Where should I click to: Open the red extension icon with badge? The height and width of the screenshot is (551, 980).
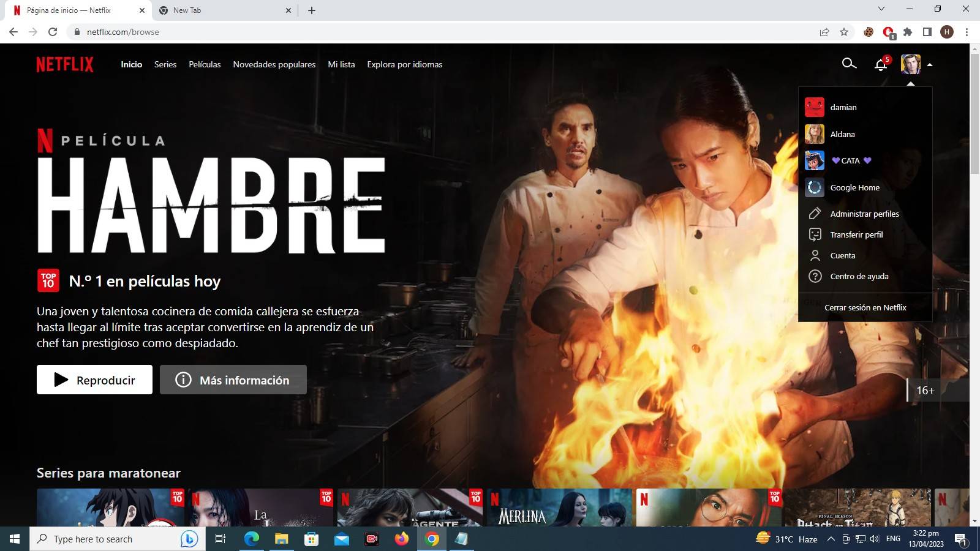pyautogui.click(x=888, y=32)
